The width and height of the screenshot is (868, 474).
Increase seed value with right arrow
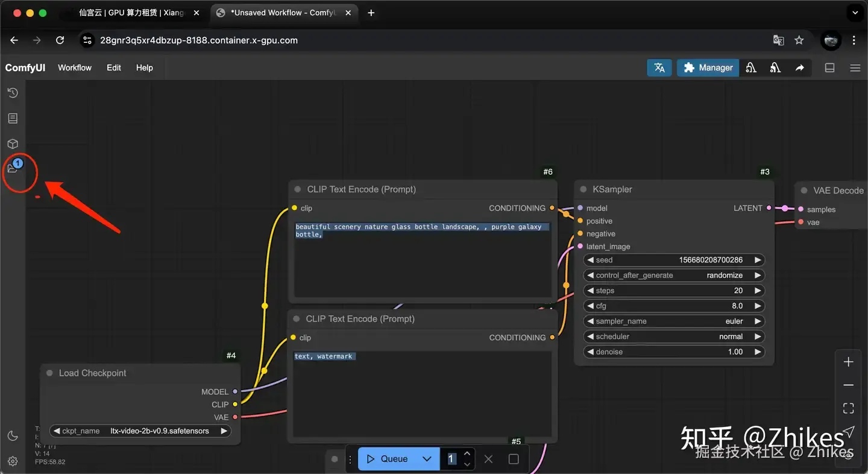(758, 260)
